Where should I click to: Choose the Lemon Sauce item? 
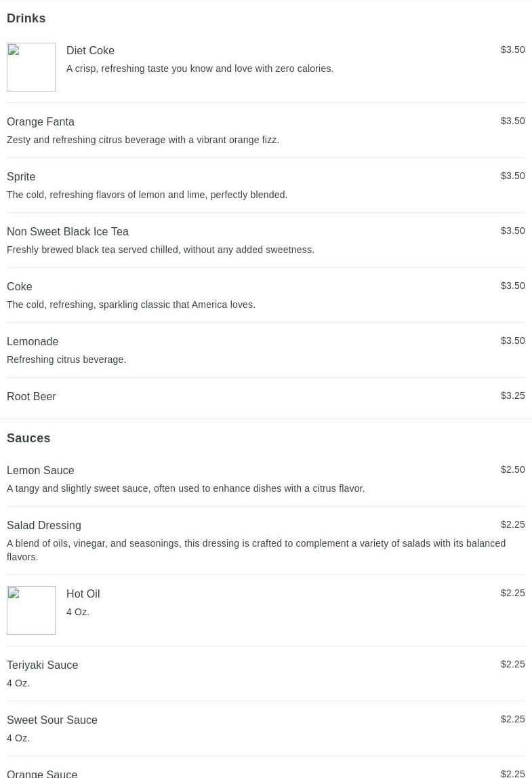41,470
